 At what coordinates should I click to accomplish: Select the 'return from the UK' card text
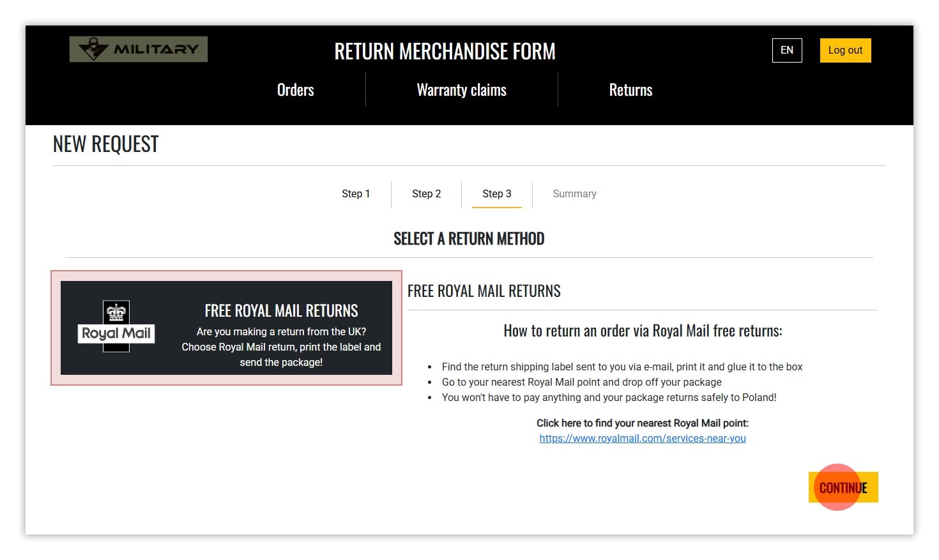[281, 332]
